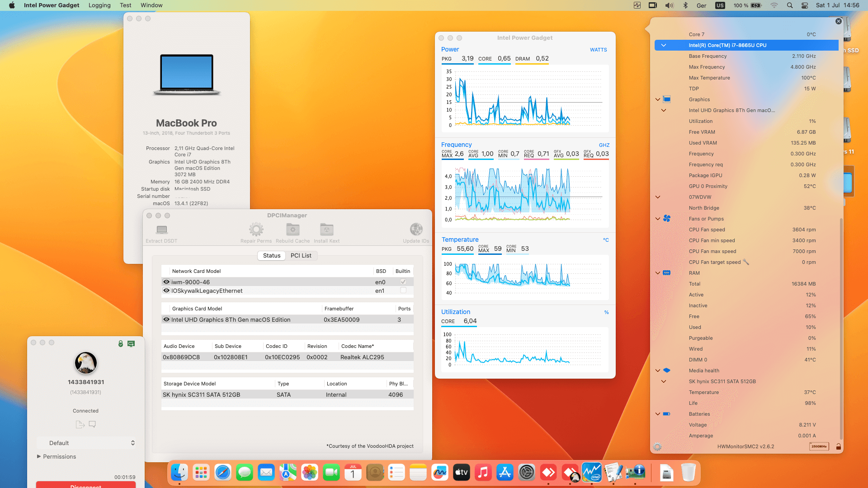This screenshot has height=488, width=868.
Task: Collapse the Batteries section
Action: (658, 414)
